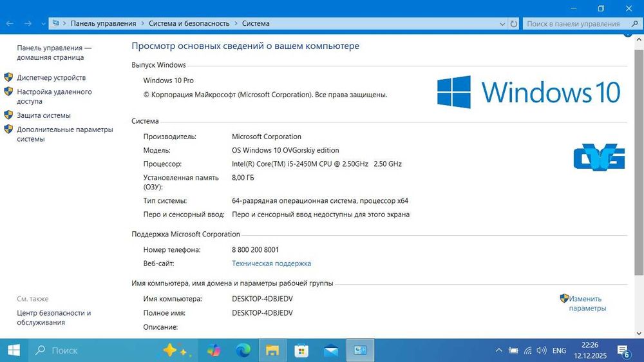Open recent locations dropdown arrow

[43, 24]
